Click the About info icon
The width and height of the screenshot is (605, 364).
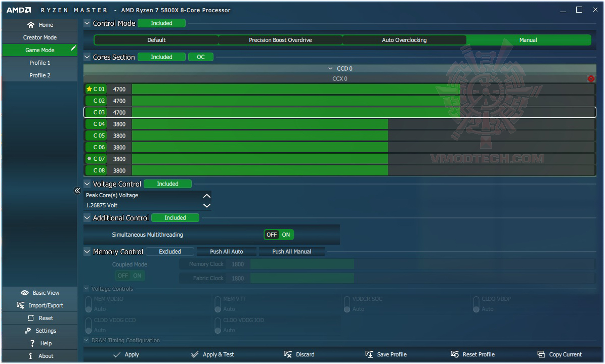(x=30, y=356)
